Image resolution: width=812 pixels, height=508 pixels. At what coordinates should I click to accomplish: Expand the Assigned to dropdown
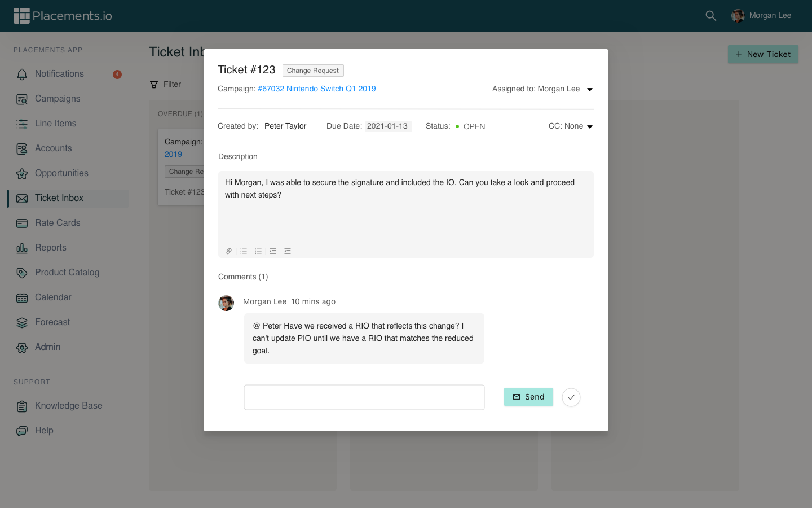coord(589,89)
